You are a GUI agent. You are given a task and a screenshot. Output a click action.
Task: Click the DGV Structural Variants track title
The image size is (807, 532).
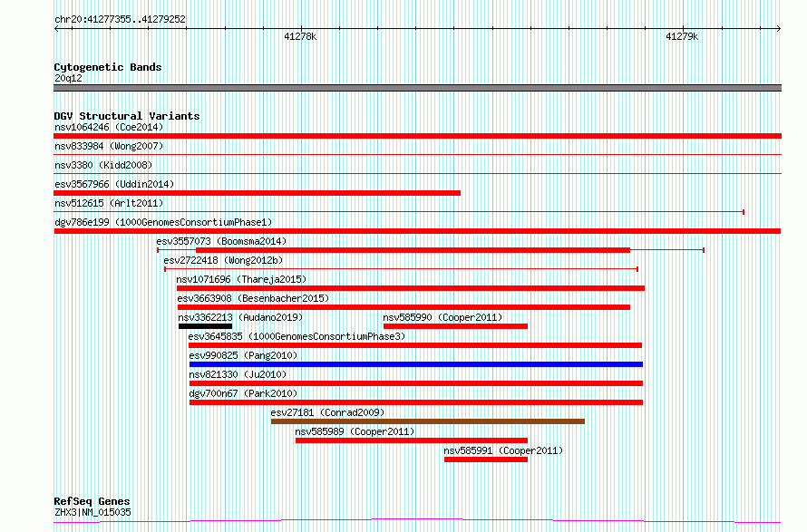click(127, 116)
